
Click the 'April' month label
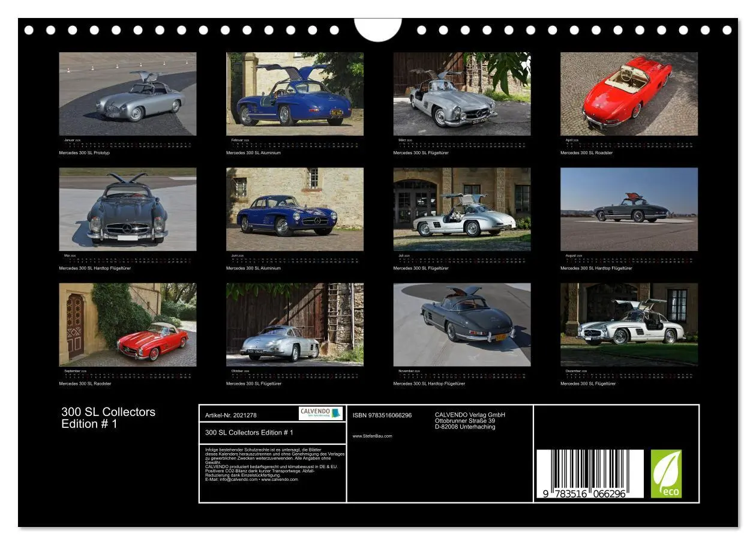(x=569, y=140)
